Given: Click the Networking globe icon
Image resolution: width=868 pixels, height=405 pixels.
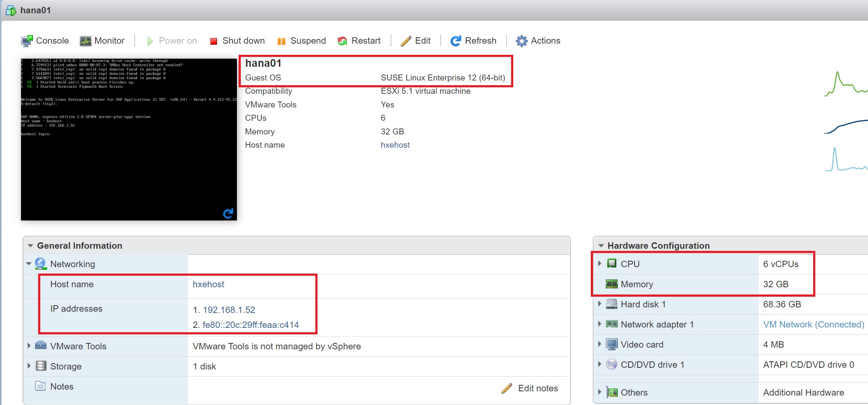Looking at the screenshot, I should click(x=41, y=264).
